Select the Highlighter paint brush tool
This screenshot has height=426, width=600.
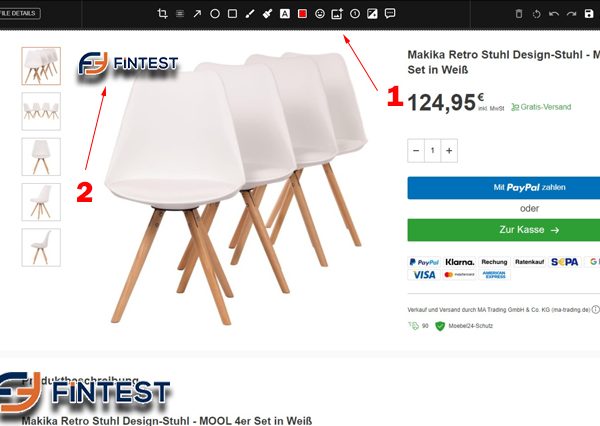tap(267, 14)
